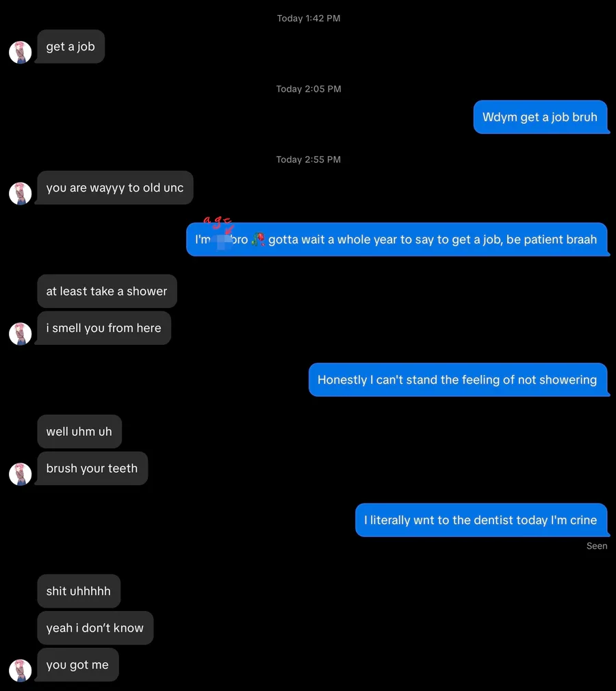
Task: Open the profile picture next to "you are wayyy to old unc"
Action: coord(21,194)
